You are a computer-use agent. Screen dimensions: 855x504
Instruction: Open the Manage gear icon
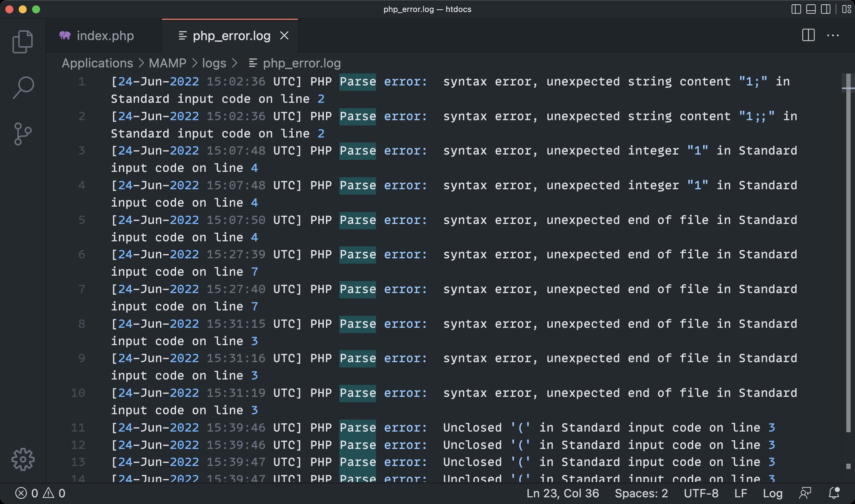pos(23,459)
